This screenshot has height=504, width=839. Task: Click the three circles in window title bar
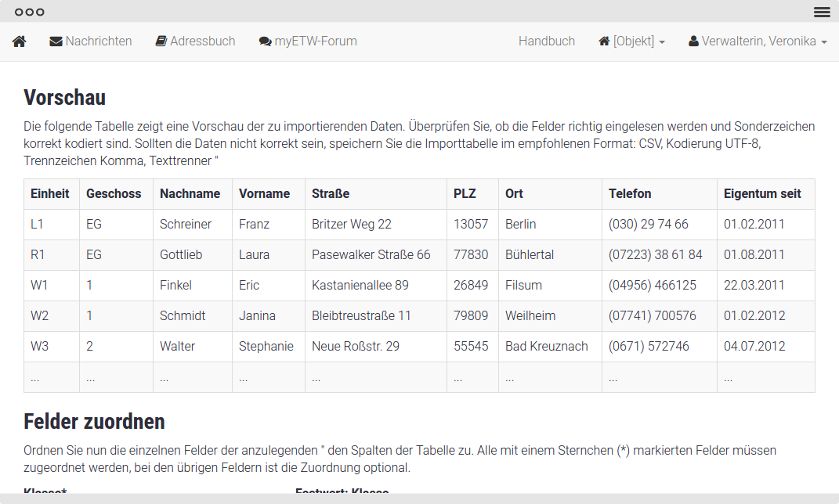(30, 12)
